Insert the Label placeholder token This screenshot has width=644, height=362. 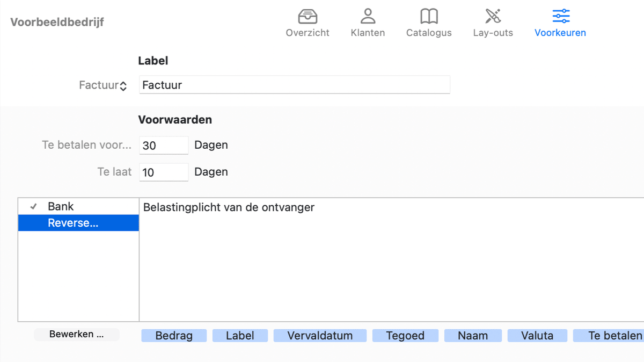pyautogui.click(x=240, y=336)
